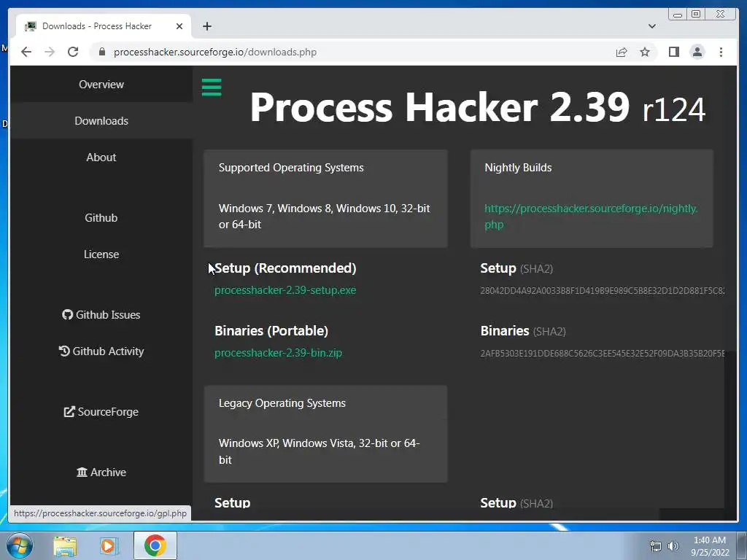
Task: Open Windows Explorer from taskbar
Action: [65, 546]
